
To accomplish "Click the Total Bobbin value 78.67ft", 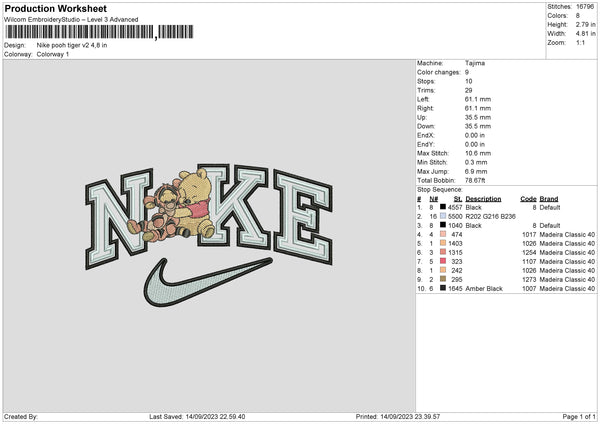I will pos(475,180).
